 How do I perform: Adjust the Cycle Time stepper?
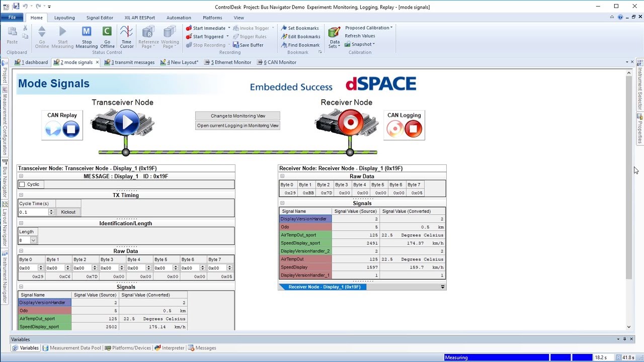[x=51, y=212]
